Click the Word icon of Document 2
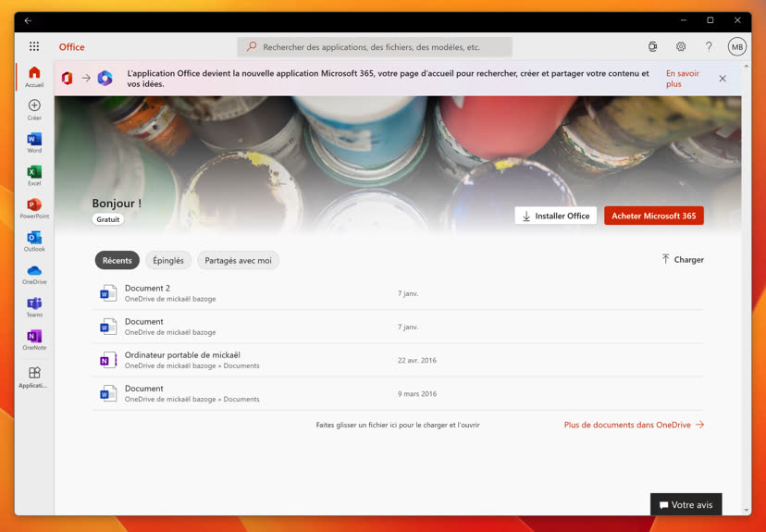This screenshot has height=532, width=766. (x=108, y=293)
